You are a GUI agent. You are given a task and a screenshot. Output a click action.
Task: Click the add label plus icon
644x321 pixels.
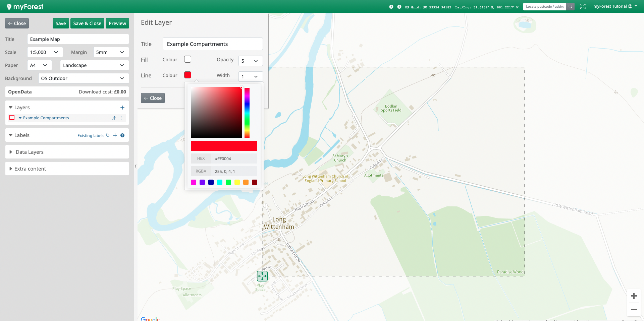115,135
